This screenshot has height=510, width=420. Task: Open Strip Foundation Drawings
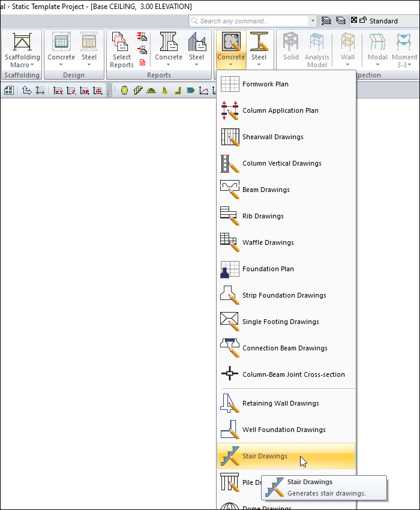[286, 295]
